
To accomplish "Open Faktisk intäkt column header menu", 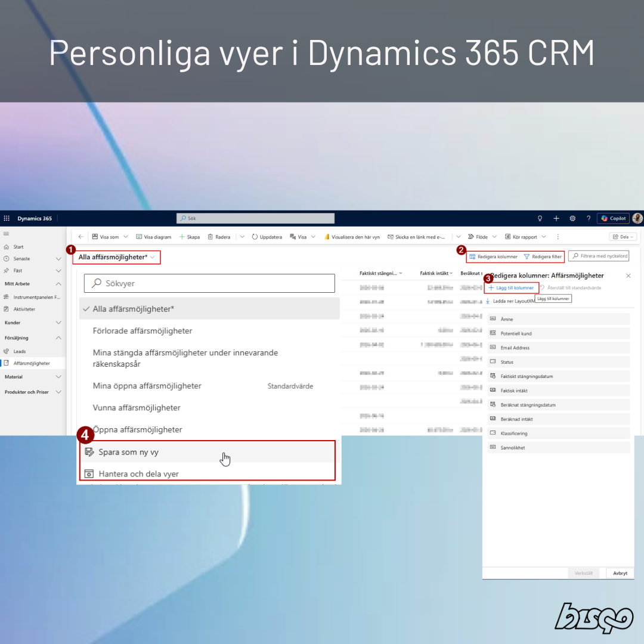I will click(x=436, y=273).
